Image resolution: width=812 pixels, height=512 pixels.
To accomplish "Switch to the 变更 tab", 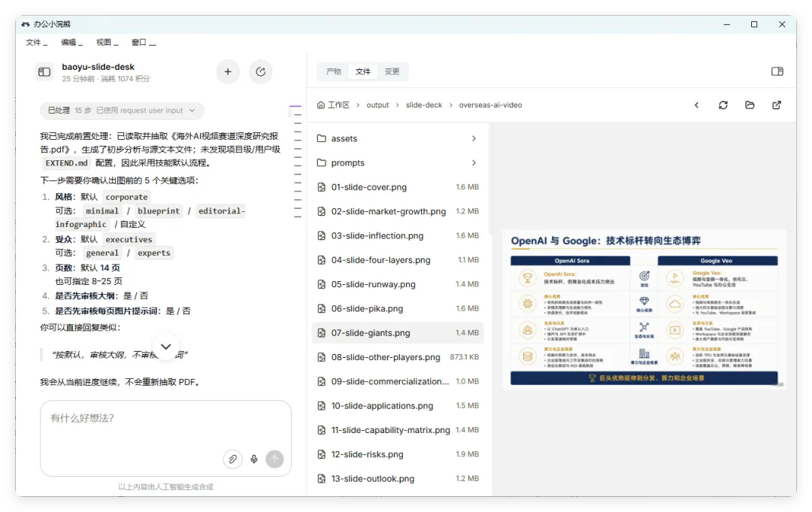I will click(x=392, y=71).
